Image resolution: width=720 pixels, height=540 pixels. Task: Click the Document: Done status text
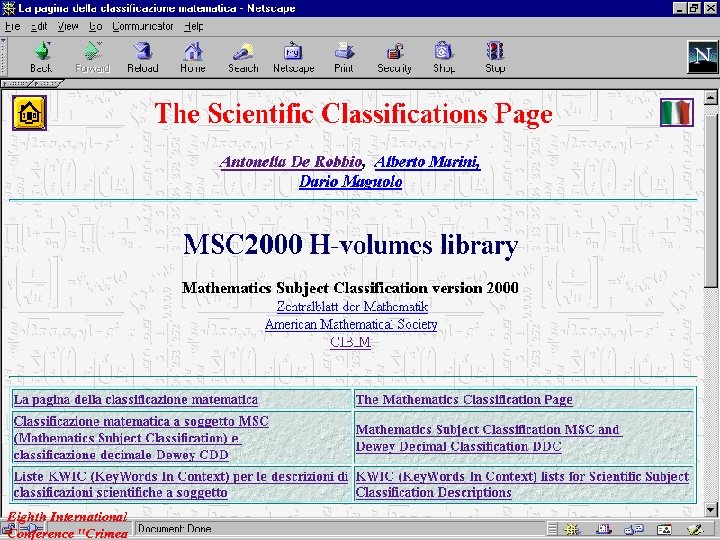[x=174, y=529]
